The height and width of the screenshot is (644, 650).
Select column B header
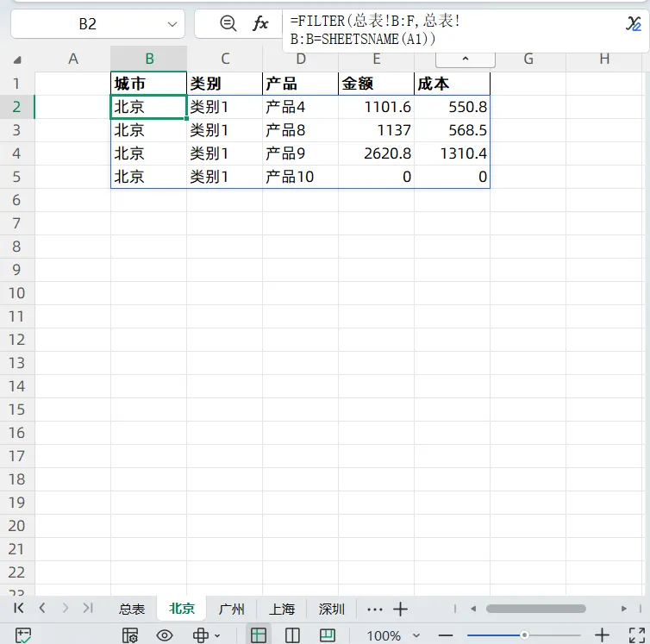click(149, 59)
